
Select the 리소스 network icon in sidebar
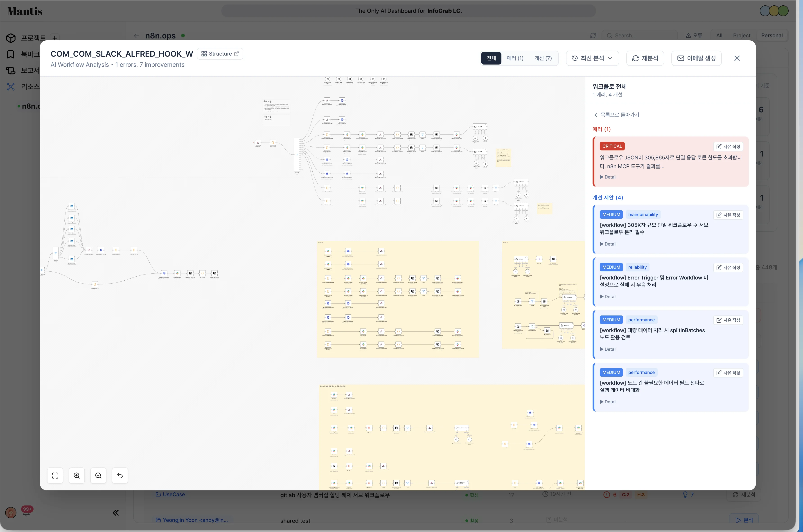click(x=11, y=87)
